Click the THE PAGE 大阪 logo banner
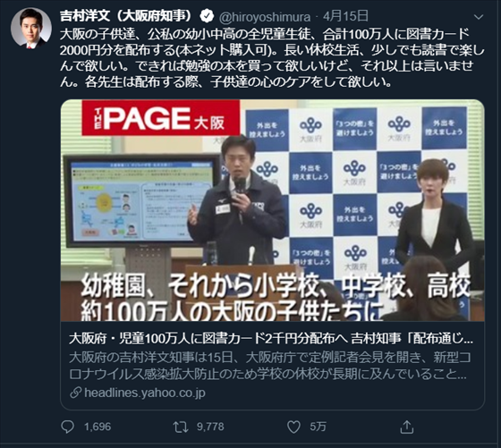The image size is (501, 448). (160, 118)
